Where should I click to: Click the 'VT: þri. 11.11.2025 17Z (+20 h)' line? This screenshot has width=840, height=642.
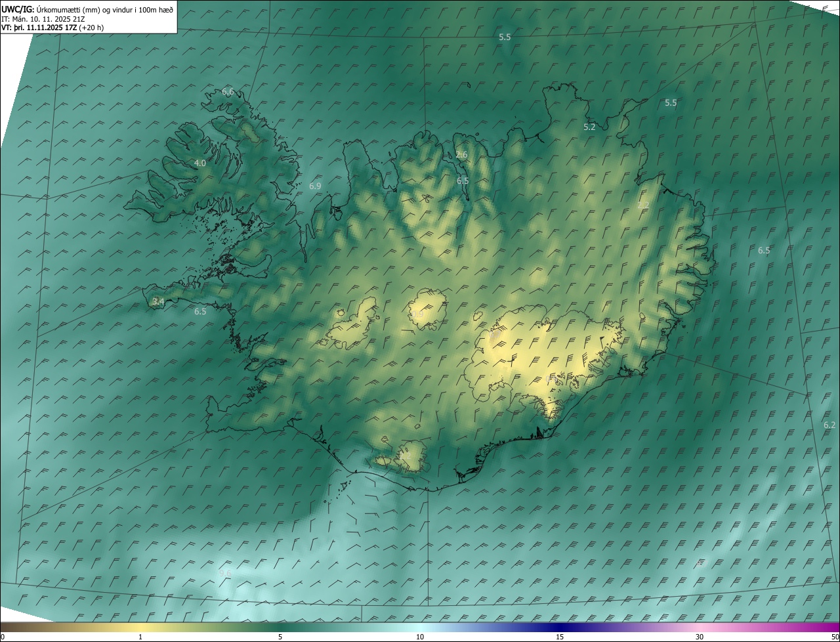pos(52,28)
